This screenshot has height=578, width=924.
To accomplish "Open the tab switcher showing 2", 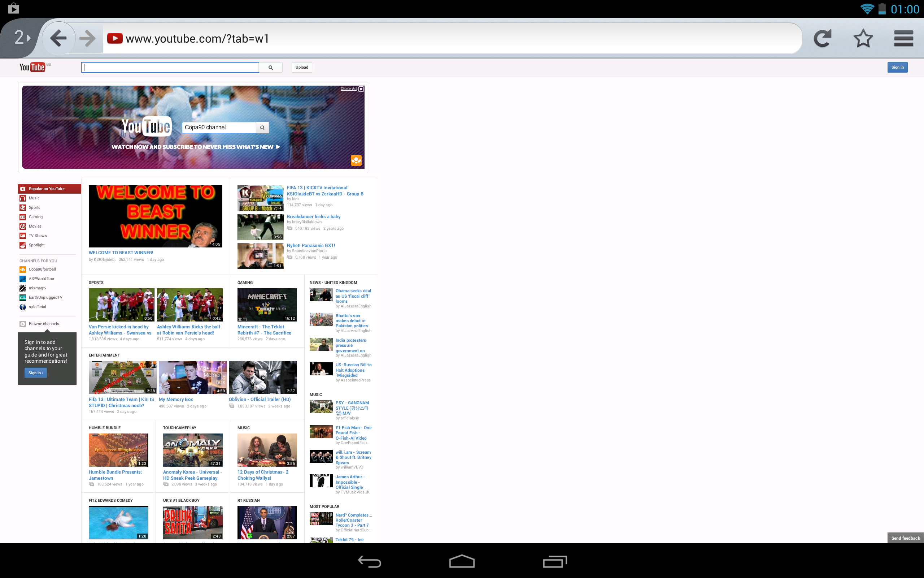I will [x=22, y=38].
